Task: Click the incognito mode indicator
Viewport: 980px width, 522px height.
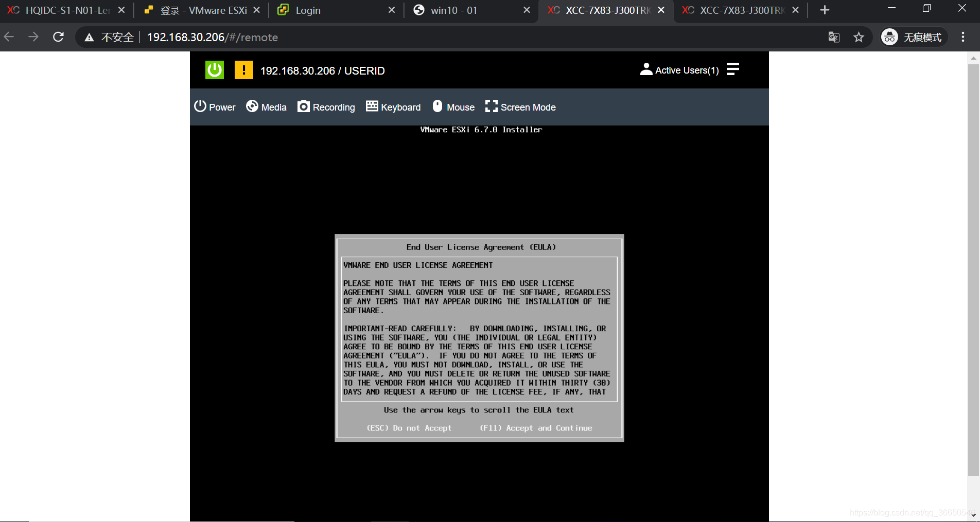Action: pos(913,37)
